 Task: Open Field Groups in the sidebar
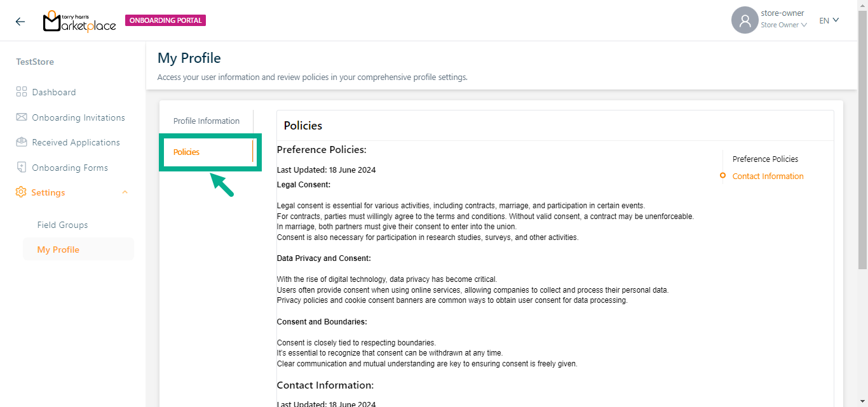(62, 225)
